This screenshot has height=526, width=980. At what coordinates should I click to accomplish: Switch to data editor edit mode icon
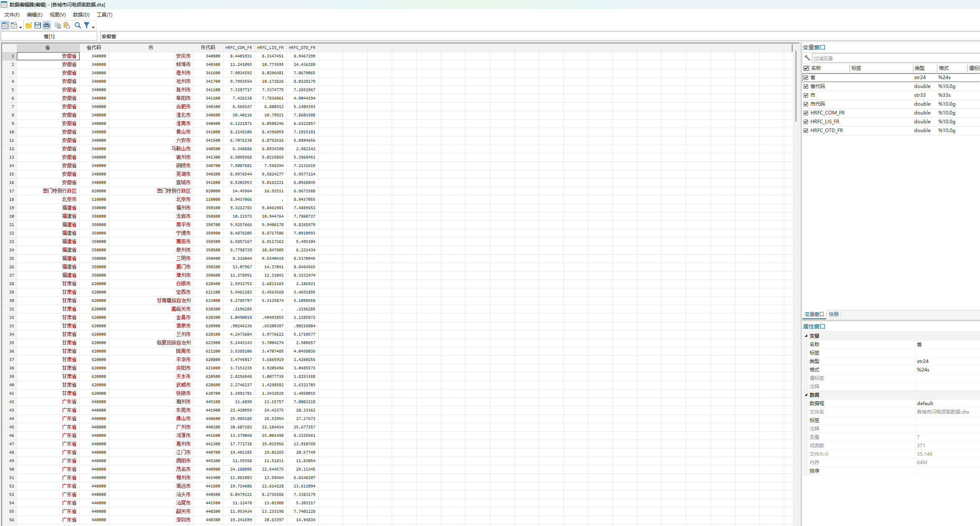(5, 25)
